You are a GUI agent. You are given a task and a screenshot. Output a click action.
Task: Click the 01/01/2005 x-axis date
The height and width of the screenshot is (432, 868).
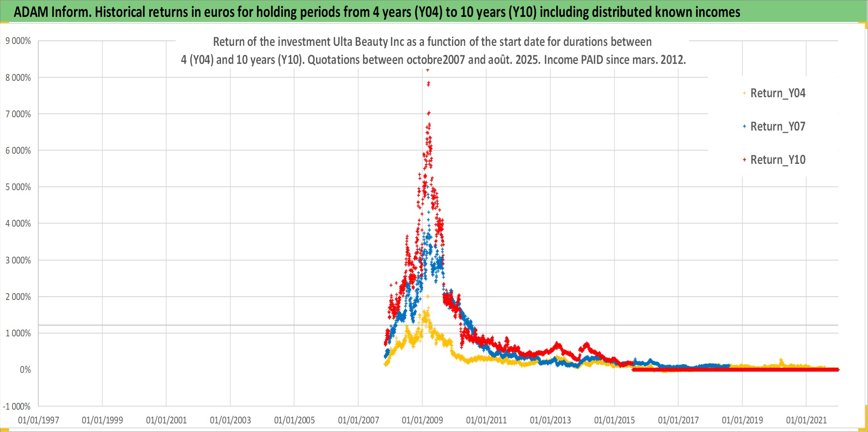pos(295,420)
